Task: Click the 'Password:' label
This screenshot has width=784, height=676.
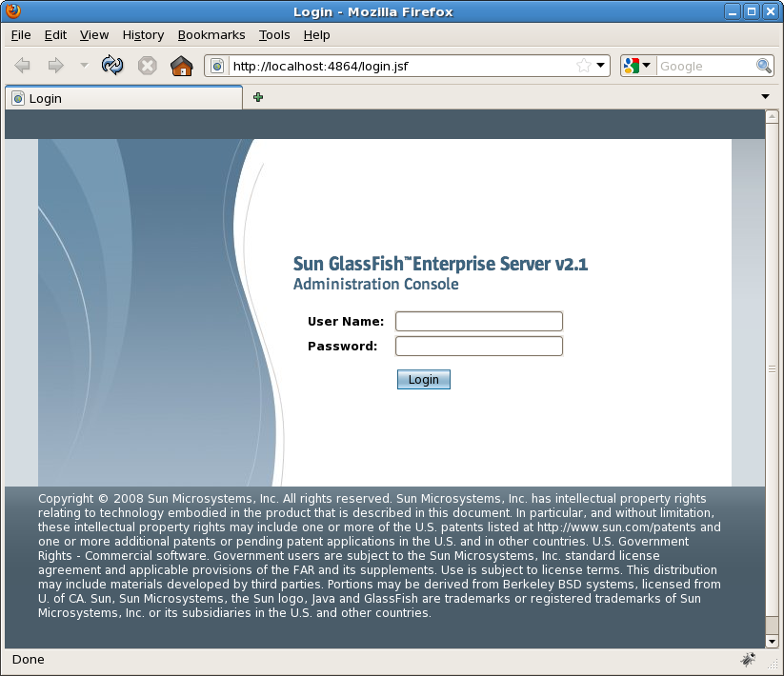Action: pos(343,347)
